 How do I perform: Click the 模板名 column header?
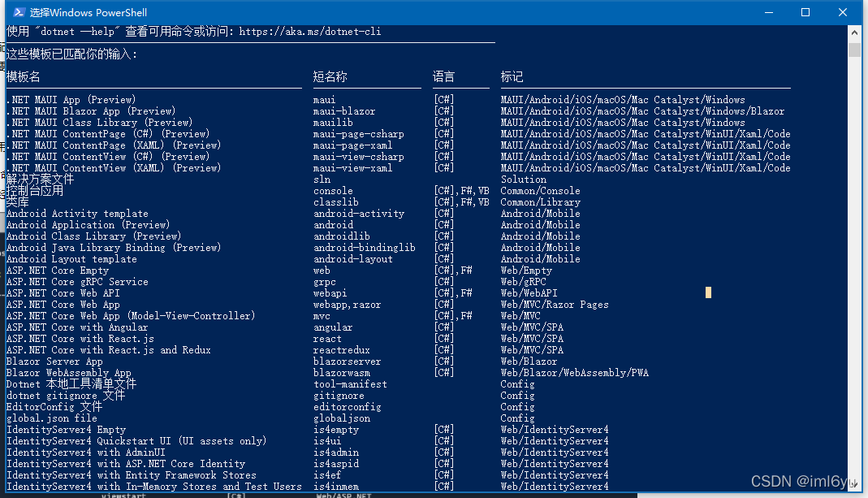pyautogui.click(x=24, y=76)
